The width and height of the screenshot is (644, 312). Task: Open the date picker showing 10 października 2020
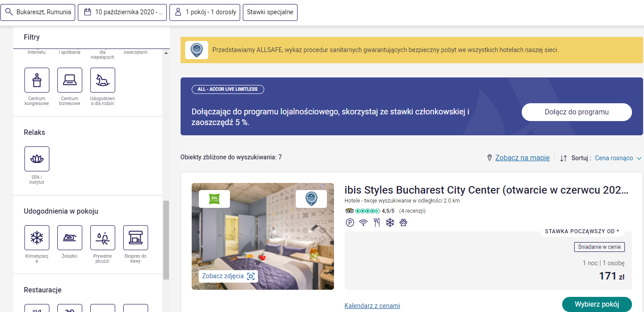click(x=123, y=12)
